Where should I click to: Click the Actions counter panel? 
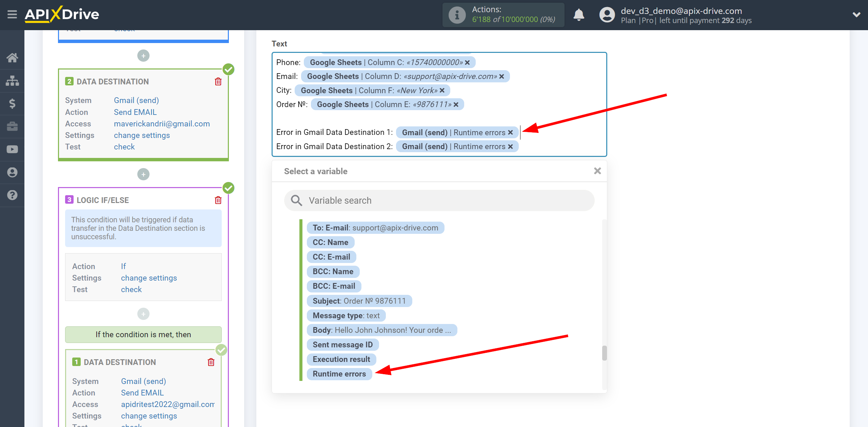point(503,15)
